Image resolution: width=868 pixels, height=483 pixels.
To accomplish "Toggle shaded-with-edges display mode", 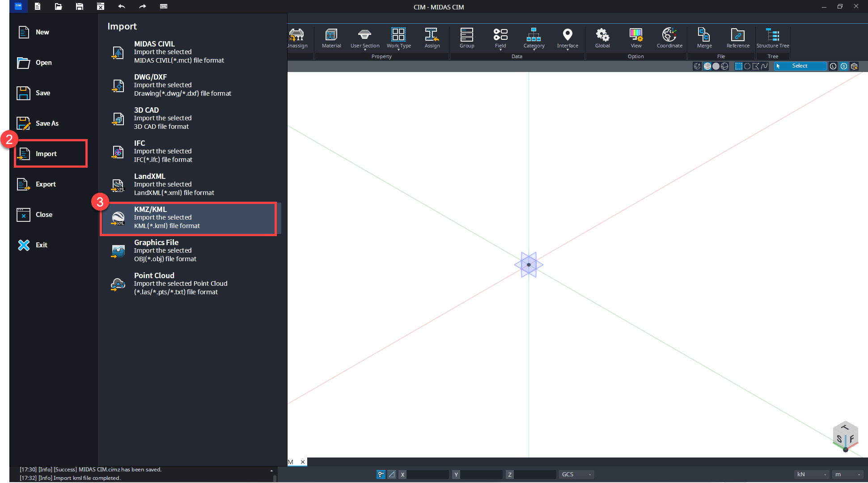I will 707,66.
